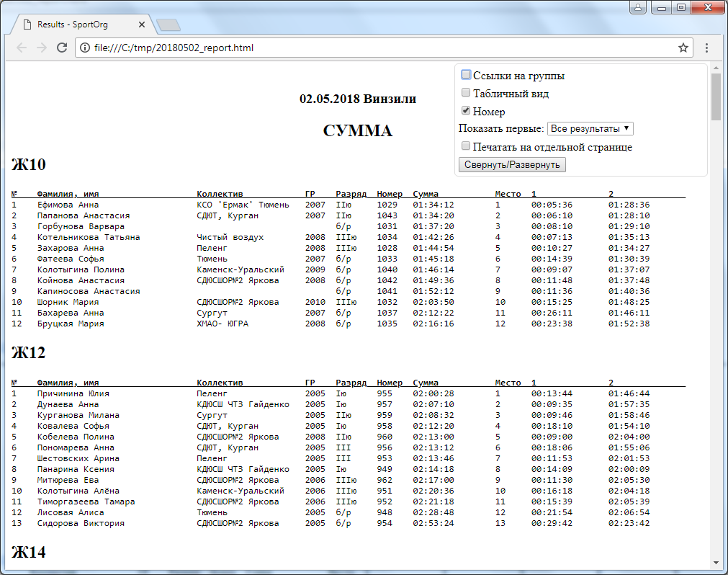728x575 pixels.
Task: Open the Chrome three-dot menu
Action: 706,48
